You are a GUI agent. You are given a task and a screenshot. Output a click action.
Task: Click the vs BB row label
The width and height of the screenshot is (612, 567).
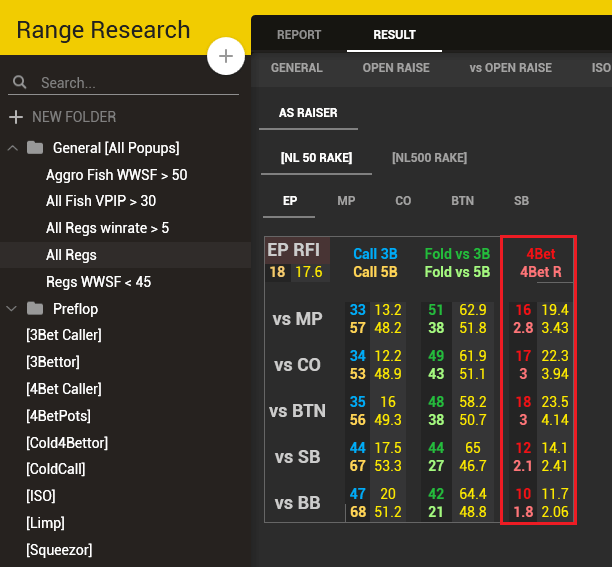(297, 503)
